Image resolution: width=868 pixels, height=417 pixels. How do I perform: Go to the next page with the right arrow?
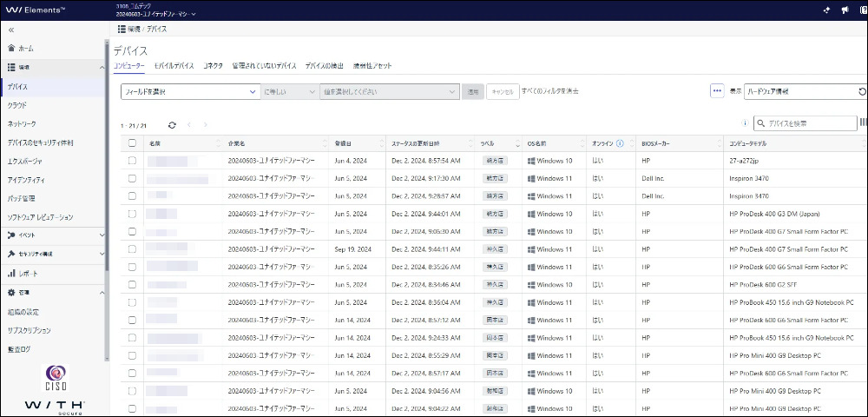[205, 125]
